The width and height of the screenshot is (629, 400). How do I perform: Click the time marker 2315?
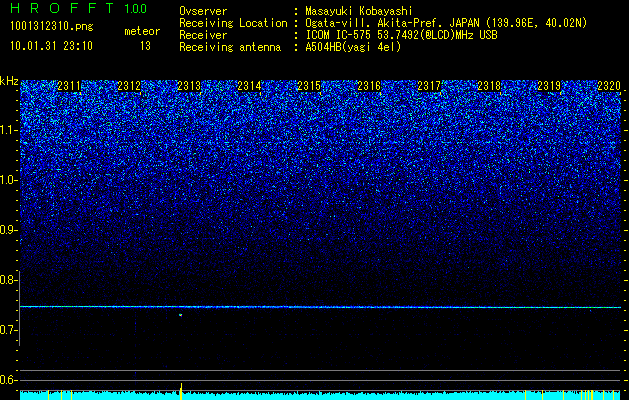pos(309,85)
